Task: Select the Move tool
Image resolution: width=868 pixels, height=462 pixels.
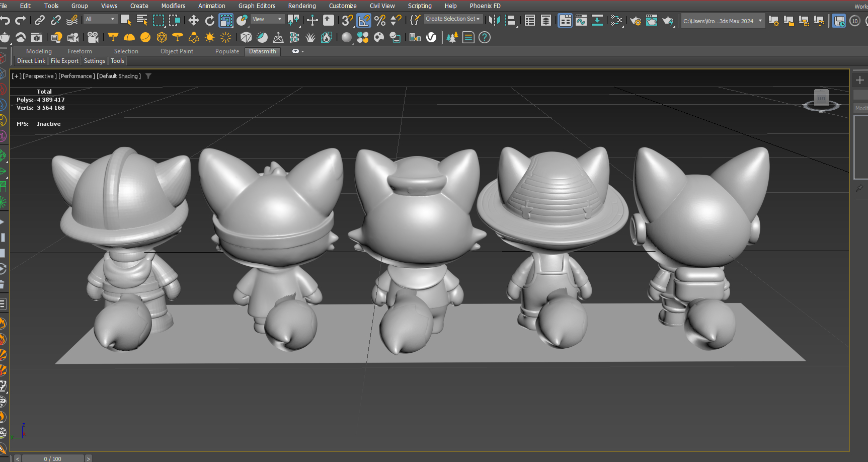Action: click(194, 20)
